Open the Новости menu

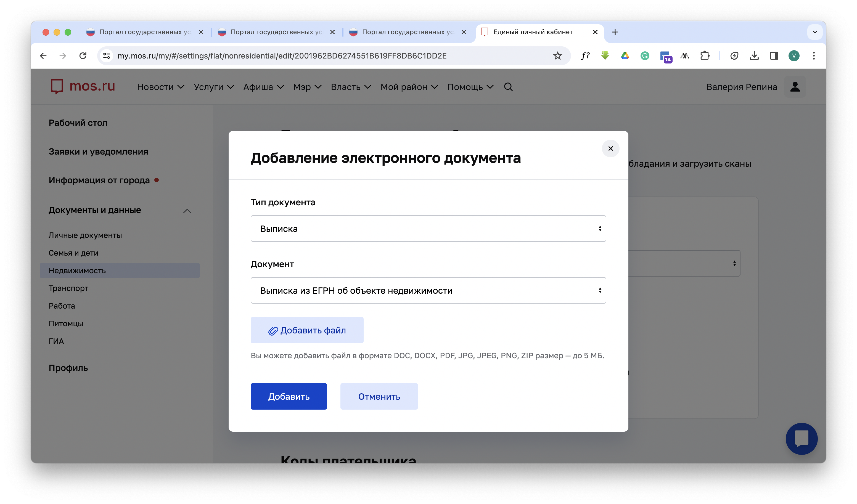[x=160, y=87]
